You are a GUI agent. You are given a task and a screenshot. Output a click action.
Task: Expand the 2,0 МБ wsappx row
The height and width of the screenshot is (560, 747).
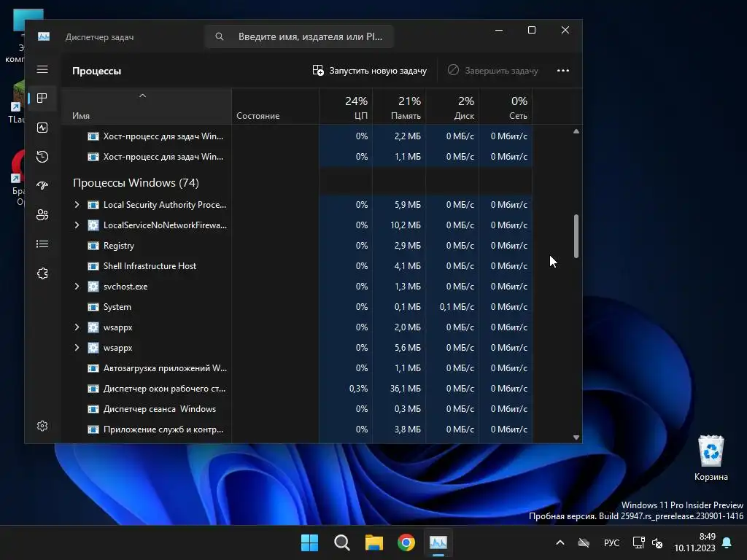[77, 327]
